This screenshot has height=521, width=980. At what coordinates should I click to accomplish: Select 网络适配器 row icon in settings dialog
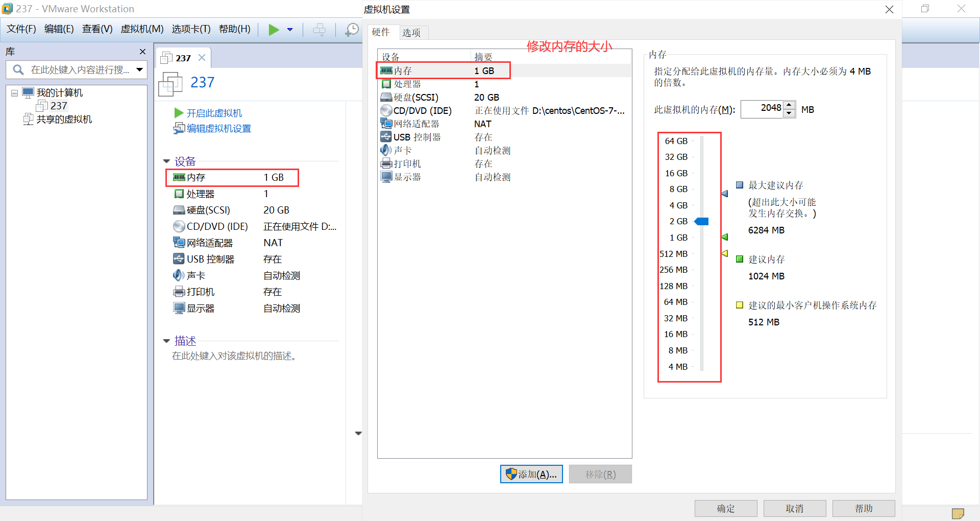tap(386, 124)
